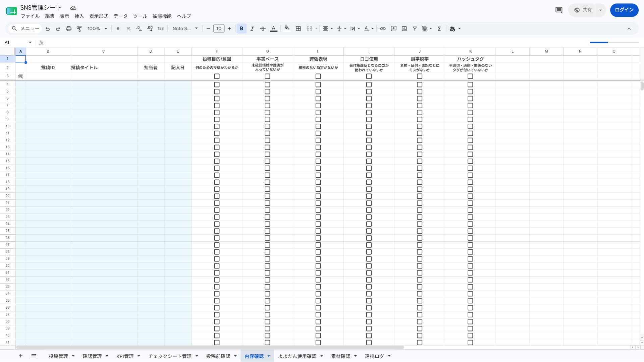Open the fill color picker
Screen dimensions: 644x362
pos(287,28)
